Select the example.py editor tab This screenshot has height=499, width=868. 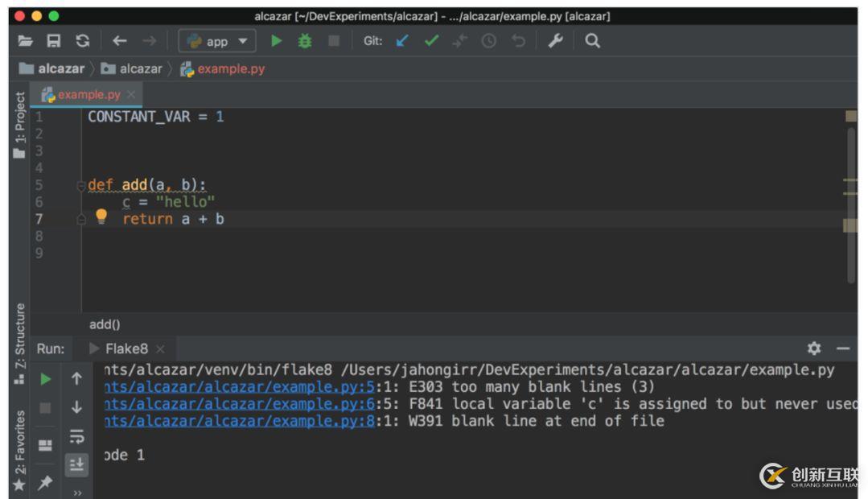coord(88,95)
